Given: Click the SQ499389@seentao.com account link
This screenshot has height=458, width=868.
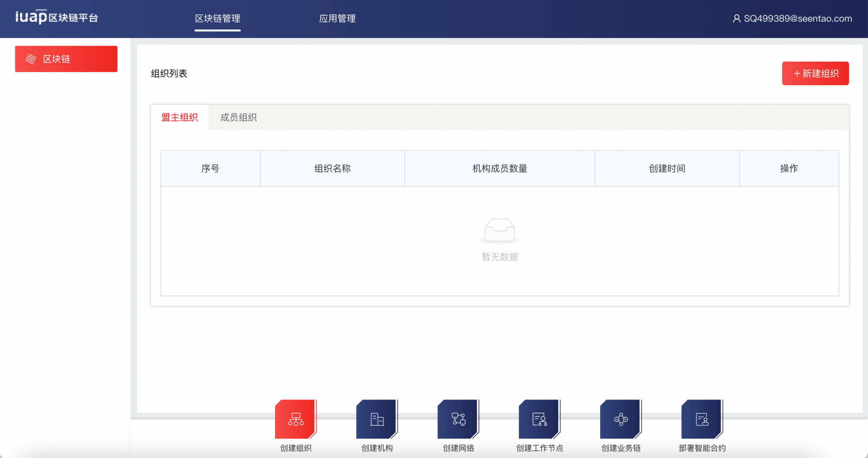Looking at the screenshot, I should tap(798, 19).
